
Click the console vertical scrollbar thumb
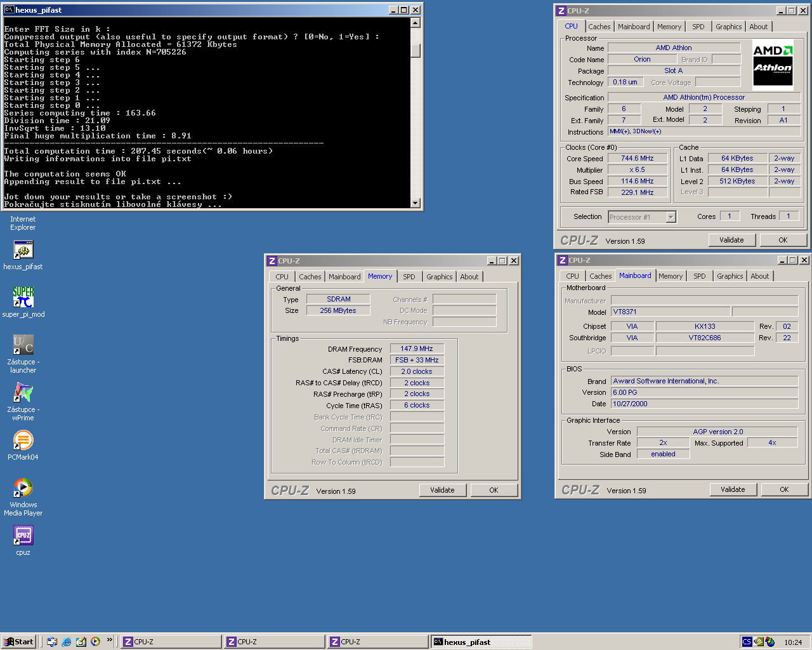tap(416, 51)
